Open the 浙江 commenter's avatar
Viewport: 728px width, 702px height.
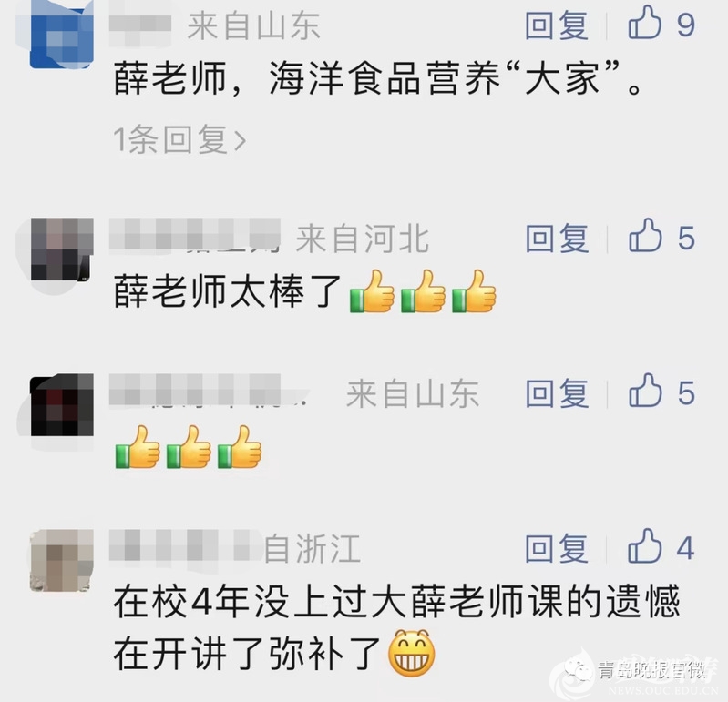point(62,560)
